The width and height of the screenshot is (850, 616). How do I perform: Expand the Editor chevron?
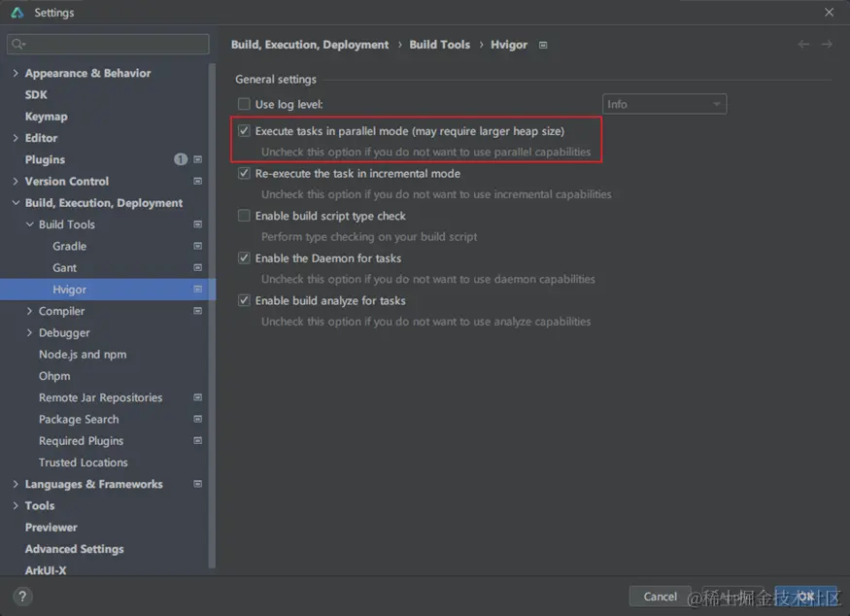pyautogui.click(x=16, y=138)
